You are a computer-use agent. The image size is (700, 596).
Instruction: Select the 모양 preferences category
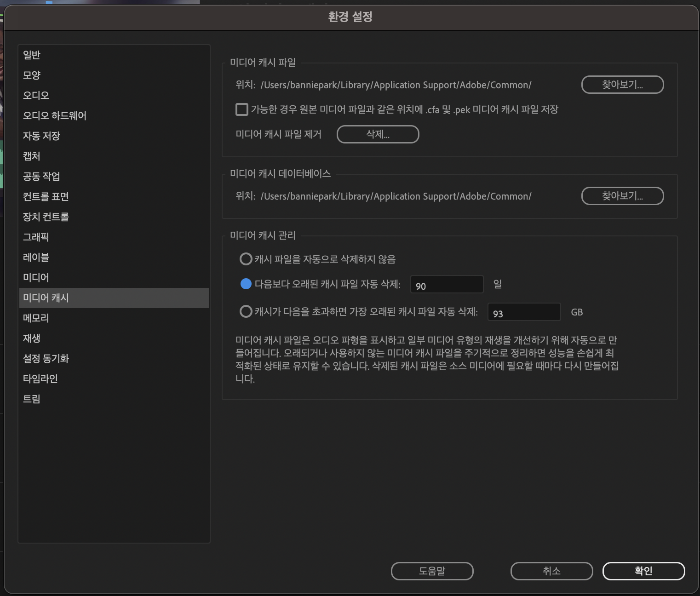click(x=32, y=75)
